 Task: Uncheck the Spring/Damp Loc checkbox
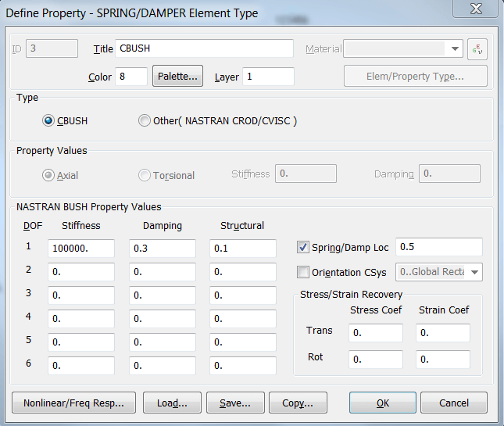point(302,247)
